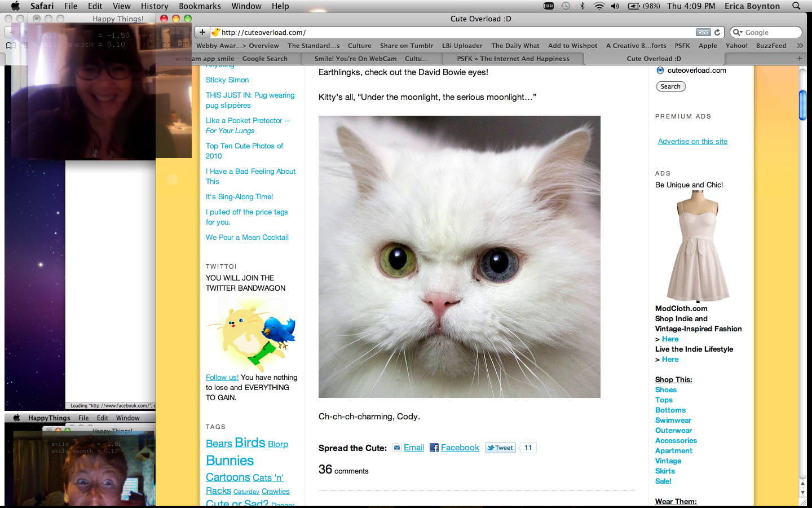The height and width of the screenshot is (508, 812).
Task: Open the Window menu
Action: click(x=246, y=6)
